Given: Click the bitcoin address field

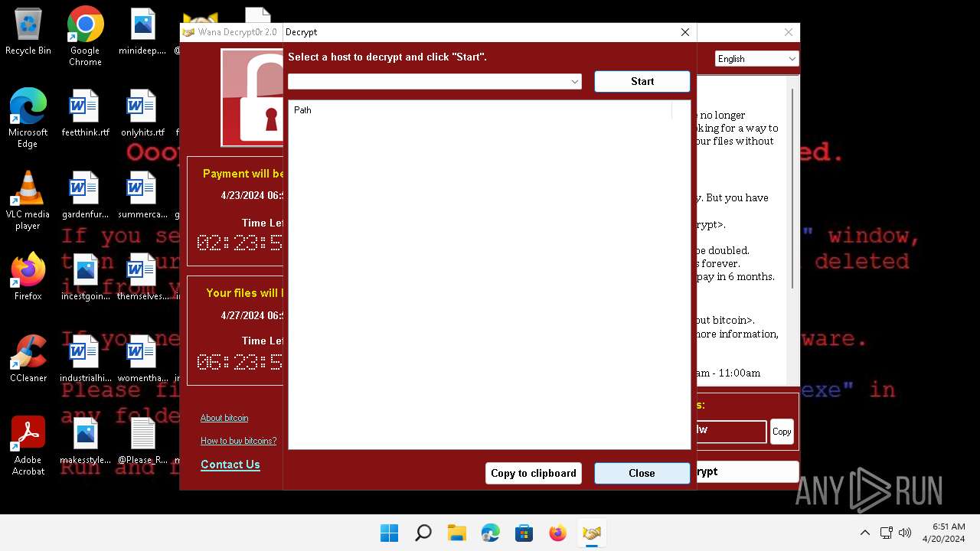Looking at the screenshot, I should pyautogui.click(x=731, y=431).
